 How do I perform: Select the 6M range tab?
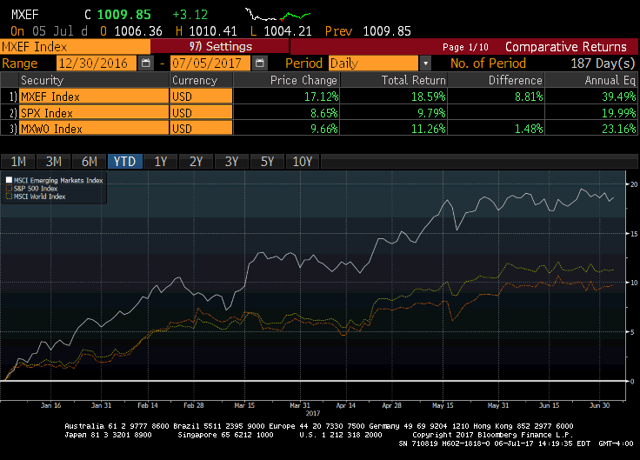[89, 162]
